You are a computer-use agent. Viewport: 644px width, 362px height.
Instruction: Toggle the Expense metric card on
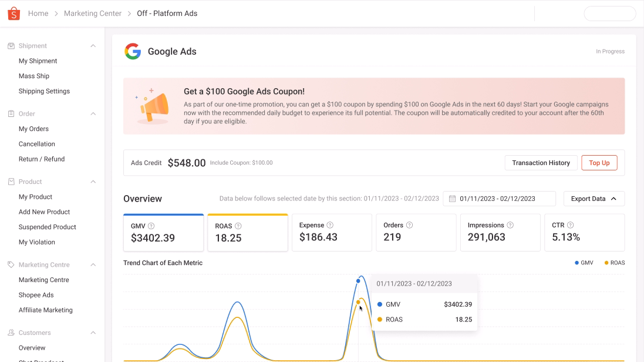pyautogui.click(x=332, y=232)
